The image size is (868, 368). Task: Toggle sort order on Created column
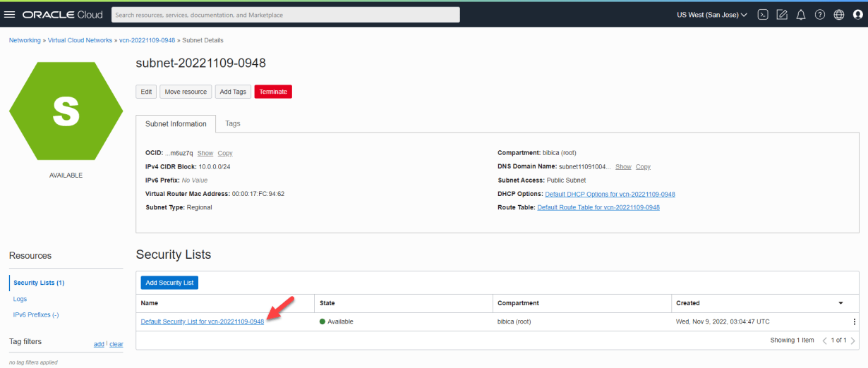click(x=840, y=303)
